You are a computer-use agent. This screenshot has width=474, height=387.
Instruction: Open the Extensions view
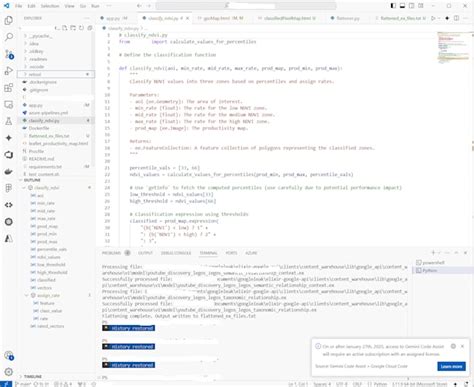click(9, 88)
